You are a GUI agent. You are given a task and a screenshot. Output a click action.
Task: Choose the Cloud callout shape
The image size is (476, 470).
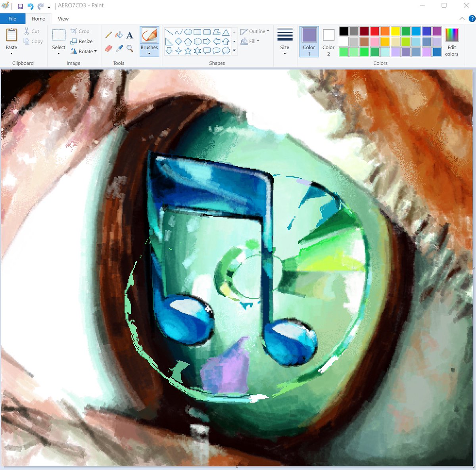[226, 50]
